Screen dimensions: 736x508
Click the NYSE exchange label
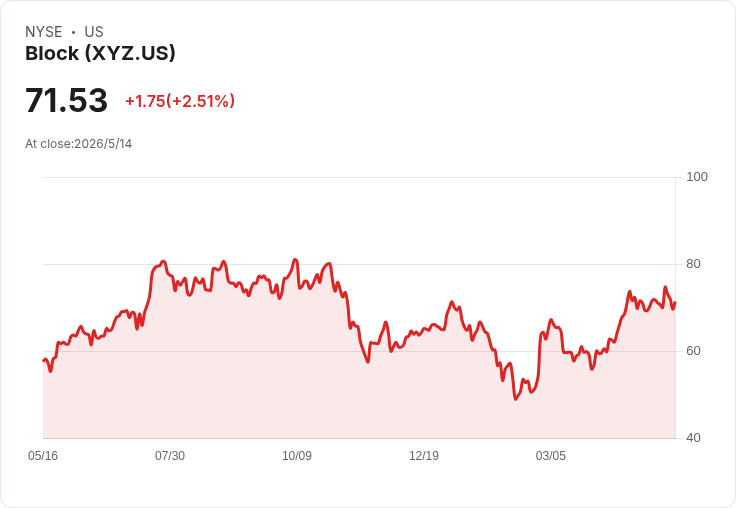click(44, 32)
